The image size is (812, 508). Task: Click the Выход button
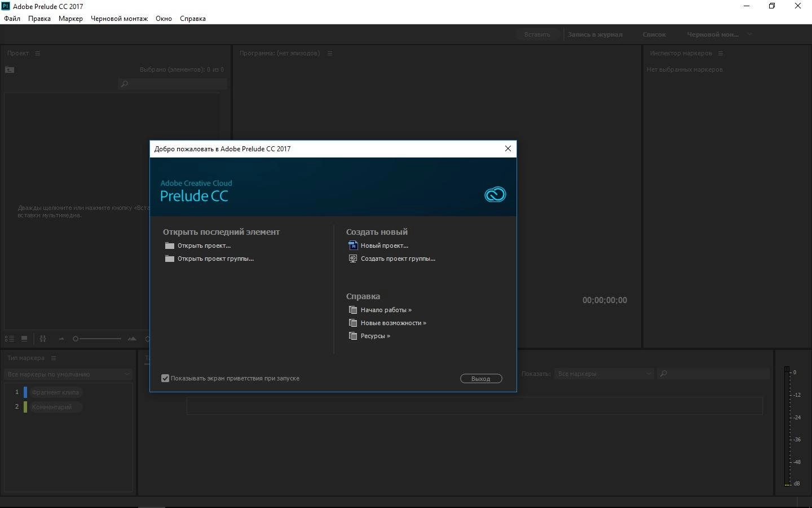tap(481, 379)
